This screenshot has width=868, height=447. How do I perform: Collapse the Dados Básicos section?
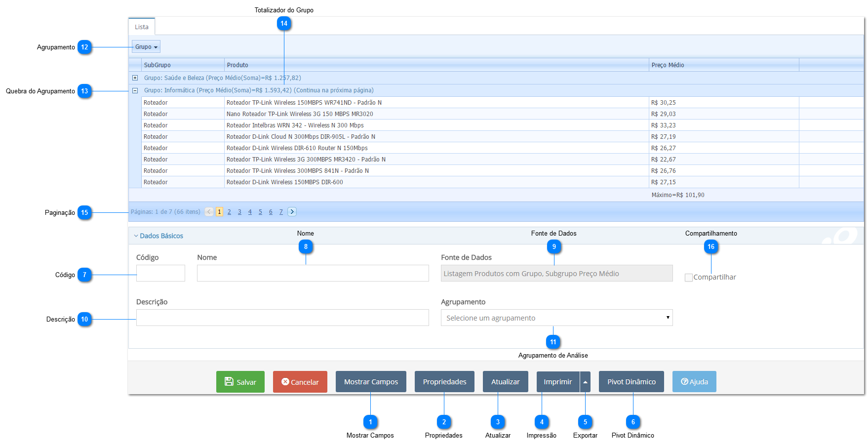pyautogui.click(x=158, y=236)
